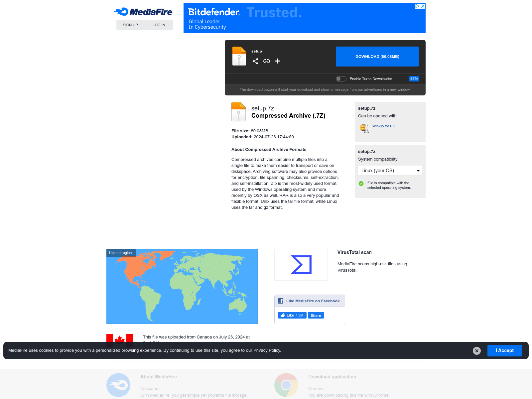The width and height of the screenshot is (532, 399).
Task: Open the WinZip for PC link
Action: coord(384,126)
